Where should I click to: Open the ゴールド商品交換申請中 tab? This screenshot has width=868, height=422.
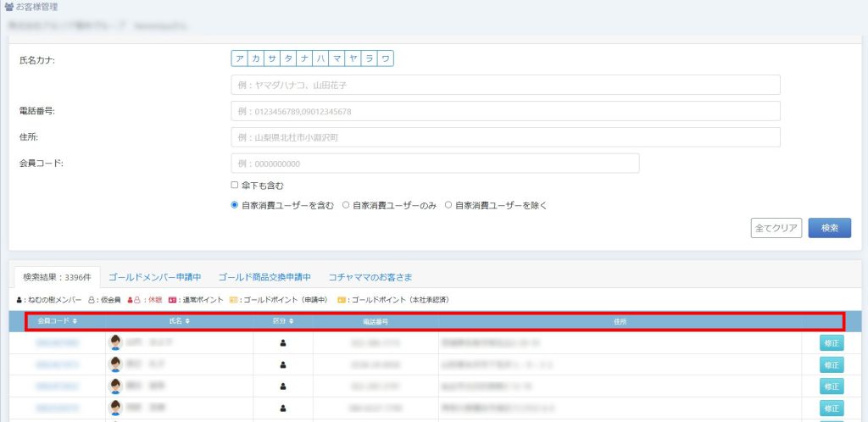[x=264, y=276]
